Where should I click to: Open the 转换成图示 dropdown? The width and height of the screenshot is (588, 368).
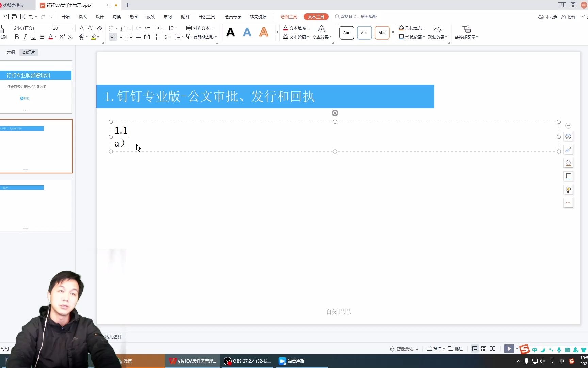[x=467, y=33]
